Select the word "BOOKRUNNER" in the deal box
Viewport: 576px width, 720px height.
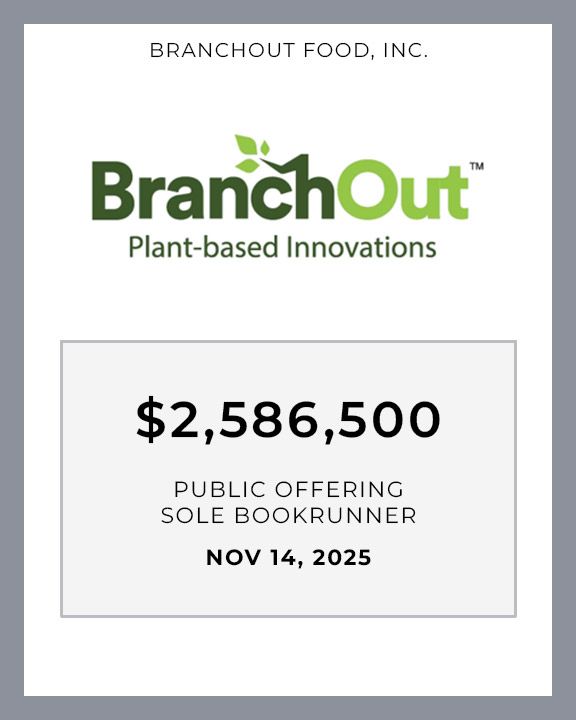click(x=325, y=515)
